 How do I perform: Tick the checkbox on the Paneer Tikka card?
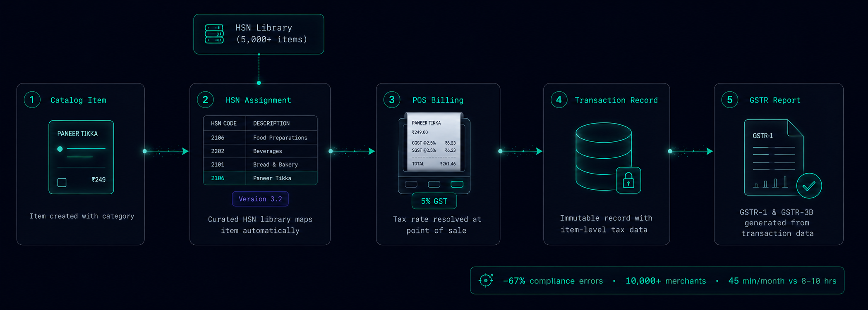[x=62, y=182]
